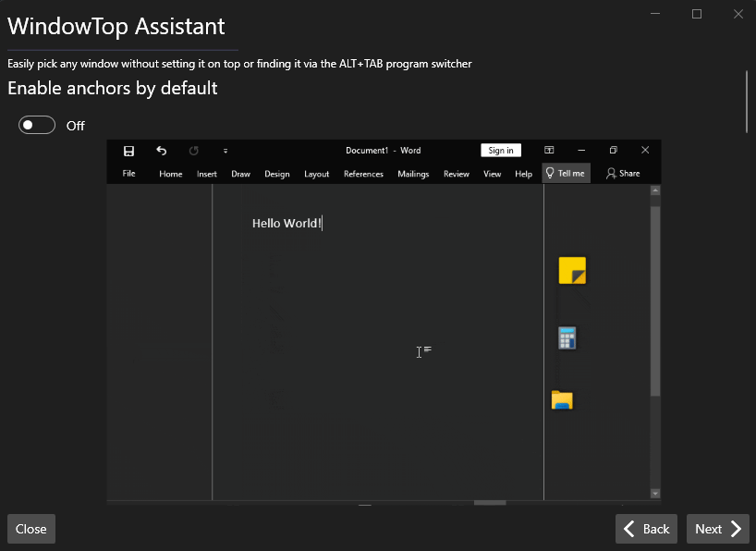Open Customize Quick Access Toolbar dropdown
The height and width of the screenshot is (551, 756).
226,151
